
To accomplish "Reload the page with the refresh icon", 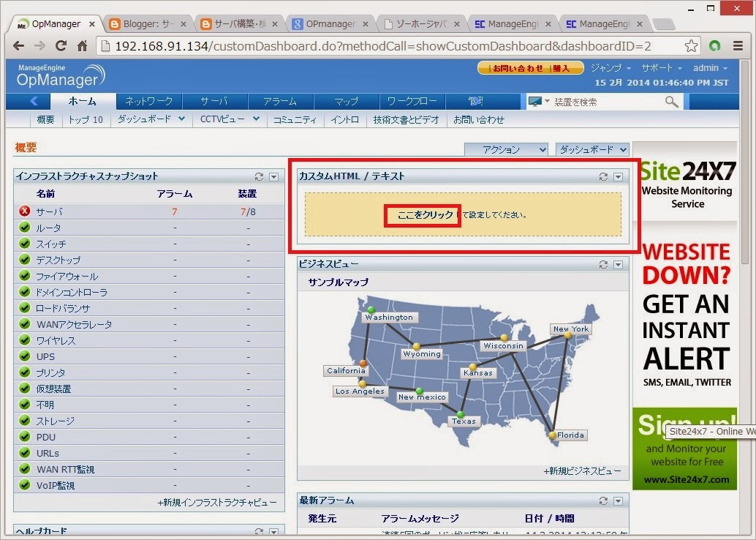I will click(x=61, y=46).
